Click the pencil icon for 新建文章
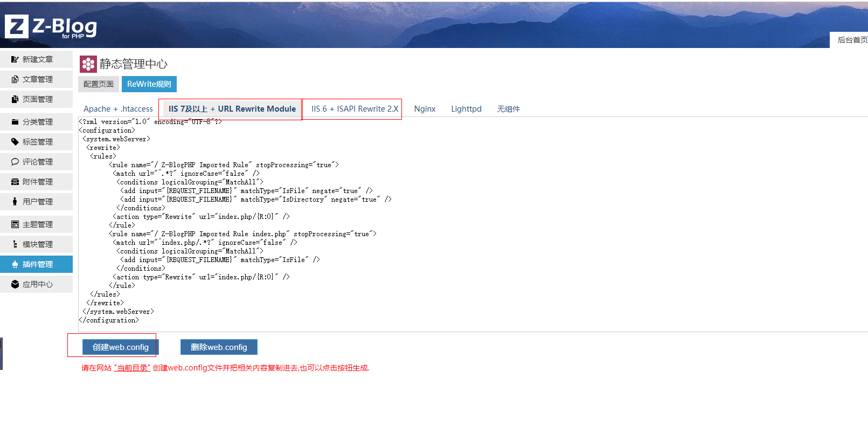Image resolution: width=868 pixels, height=426 pixels. point(15,59)
